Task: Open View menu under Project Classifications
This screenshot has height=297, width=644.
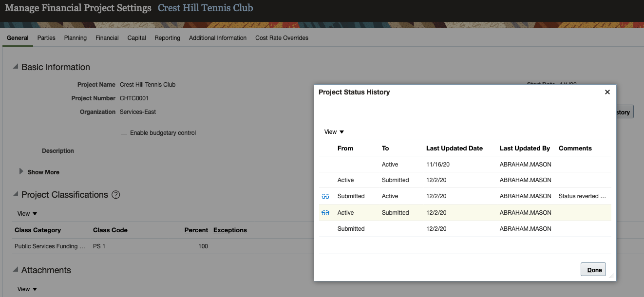Action: click(x=27, y=214)
